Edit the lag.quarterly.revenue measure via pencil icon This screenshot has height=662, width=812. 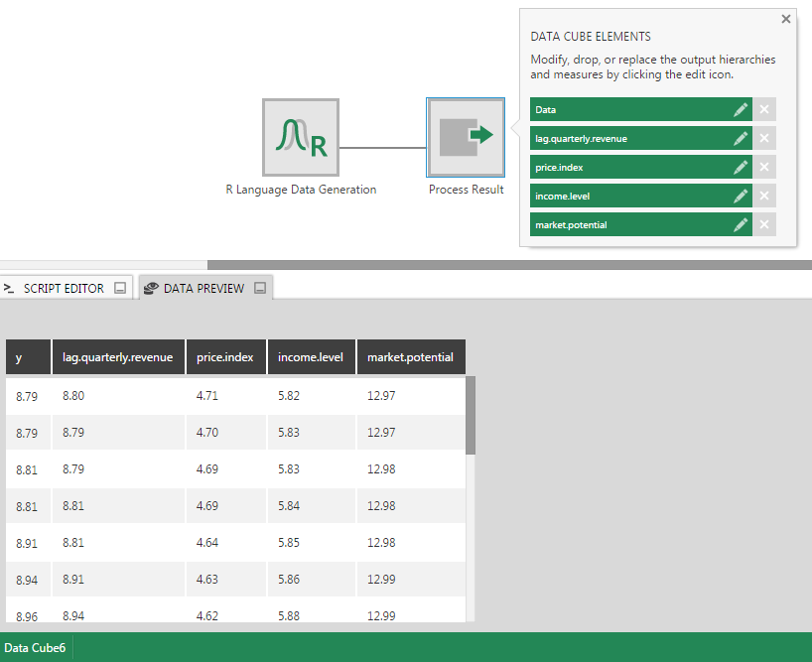(x=740, y=138)
